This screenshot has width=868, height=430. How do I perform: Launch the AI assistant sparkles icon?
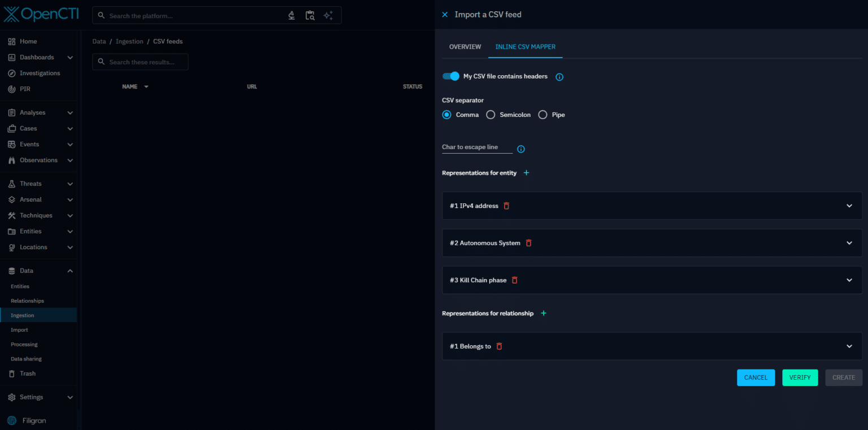tap(328, 15)
